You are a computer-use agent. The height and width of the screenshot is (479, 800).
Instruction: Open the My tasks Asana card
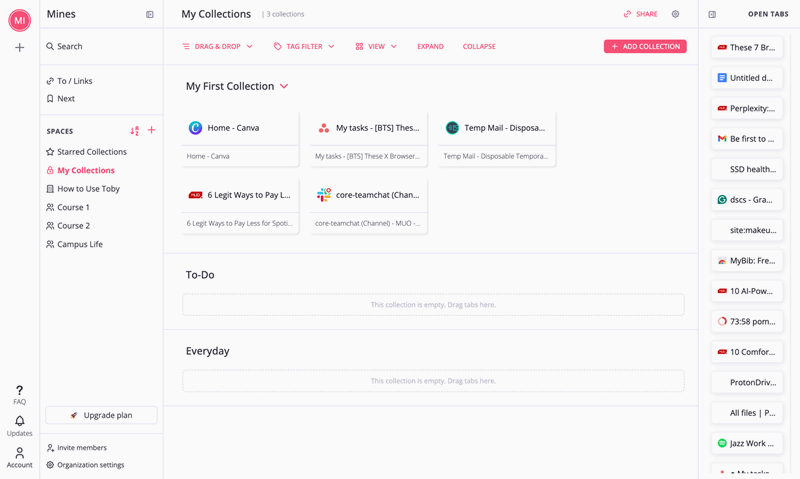(x=368, y=139)
